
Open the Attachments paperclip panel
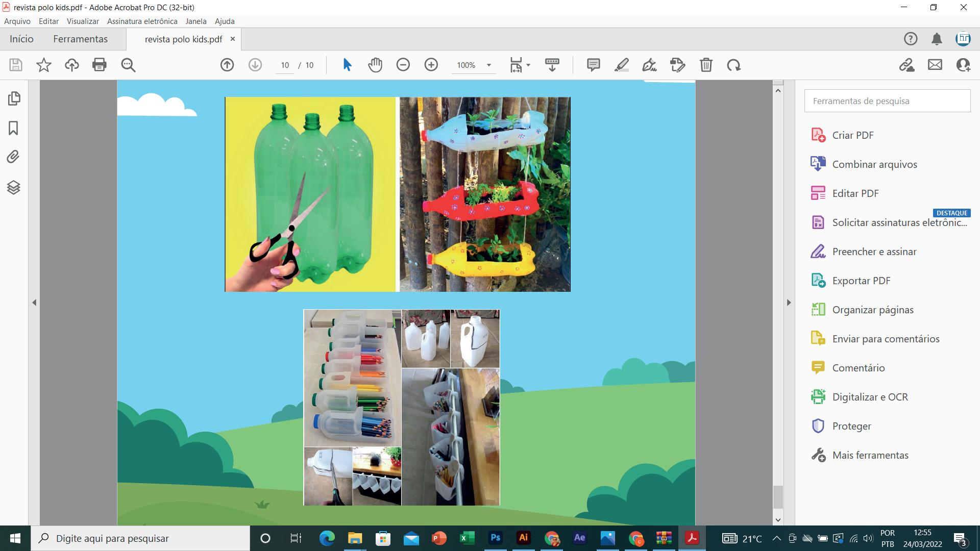coord(14,157)
